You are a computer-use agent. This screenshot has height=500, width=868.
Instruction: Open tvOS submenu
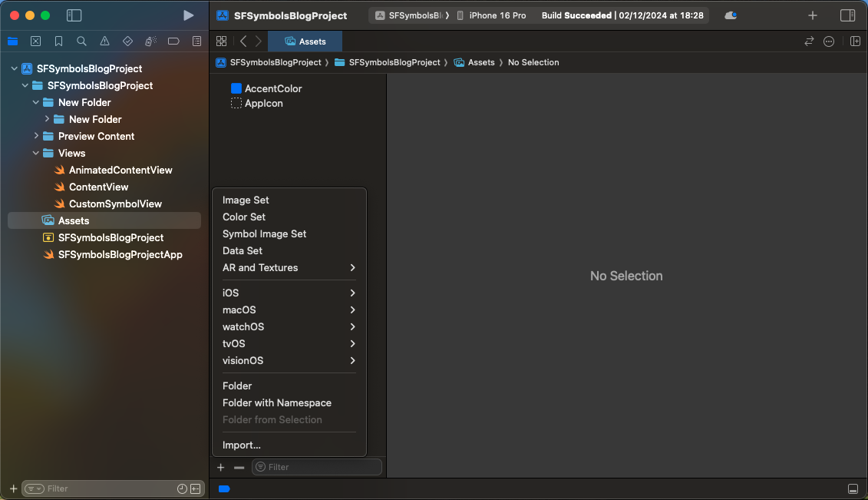click(x=289, y=344)
